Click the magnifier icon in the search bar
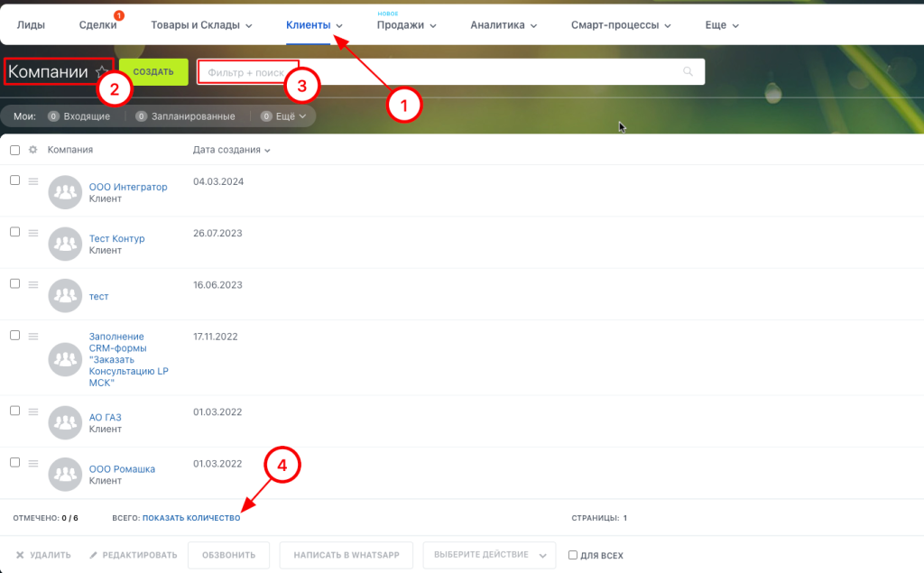 [688, 71]
